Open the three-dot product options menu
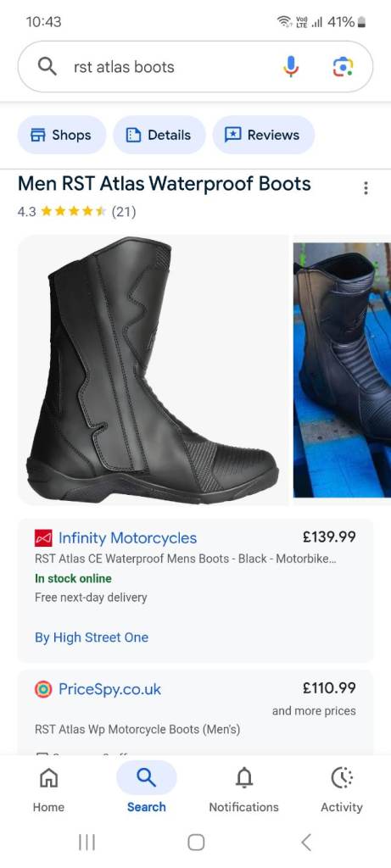391x868 pixels. 366,188
